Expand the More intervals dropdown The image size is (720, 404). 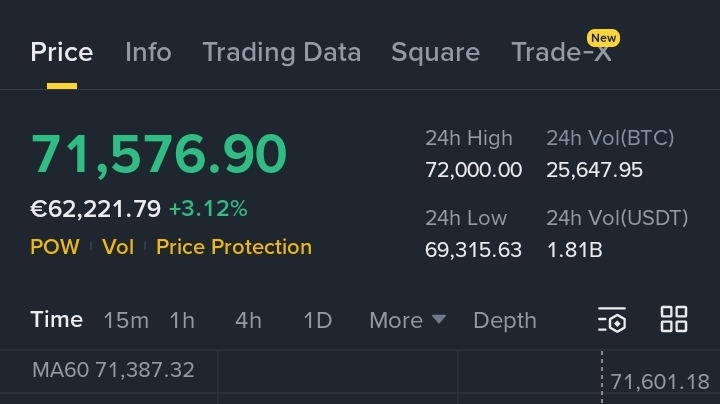tap(407, 320)
